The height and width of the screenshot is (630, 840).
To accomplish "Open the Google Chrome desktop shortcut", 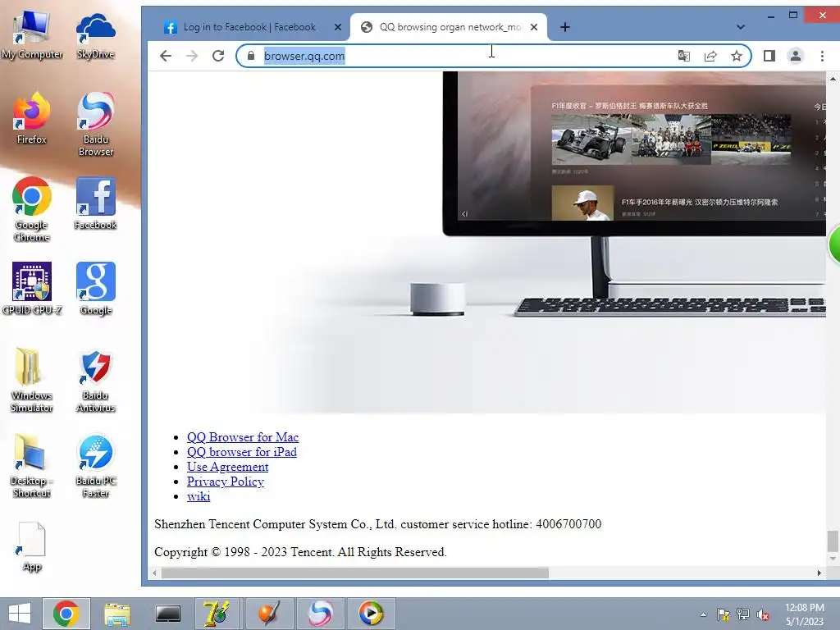I will [32, 209].
